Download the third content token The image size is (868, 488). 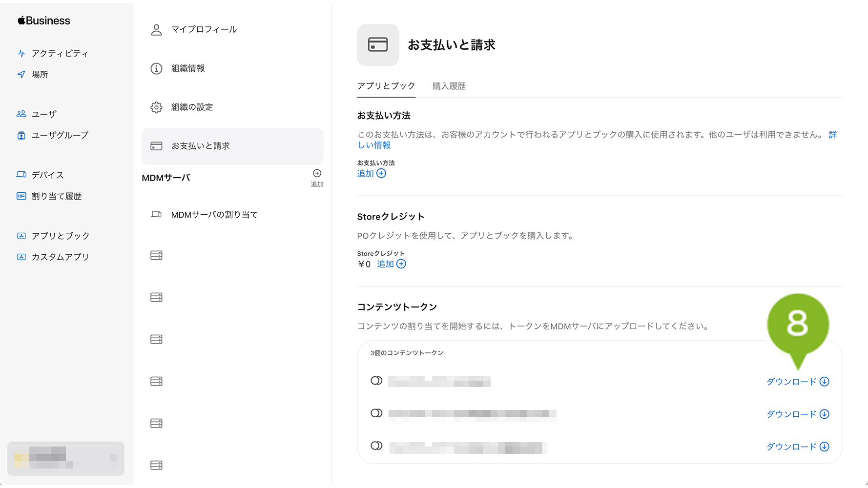coord(798,447)
